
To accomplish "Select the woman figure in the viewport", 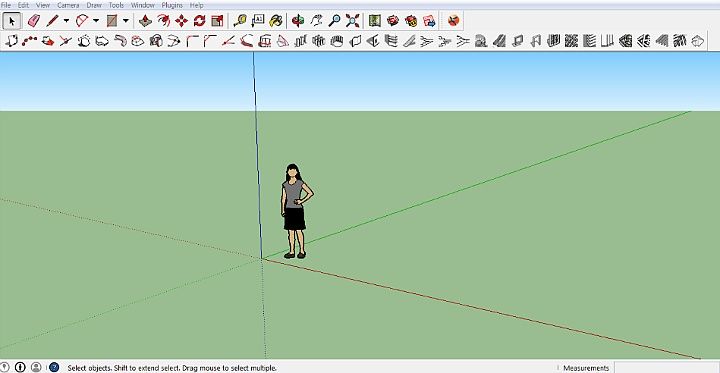I will [x=296, y=211].
